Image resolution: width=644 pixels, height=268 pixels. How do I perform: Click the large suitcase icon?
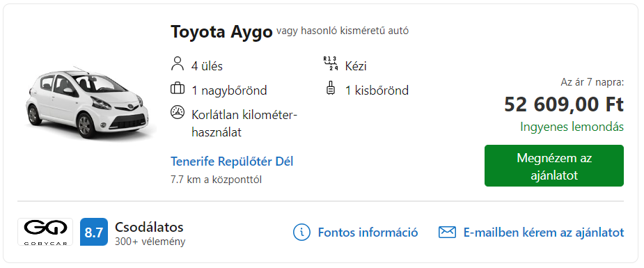click(178, 89)
